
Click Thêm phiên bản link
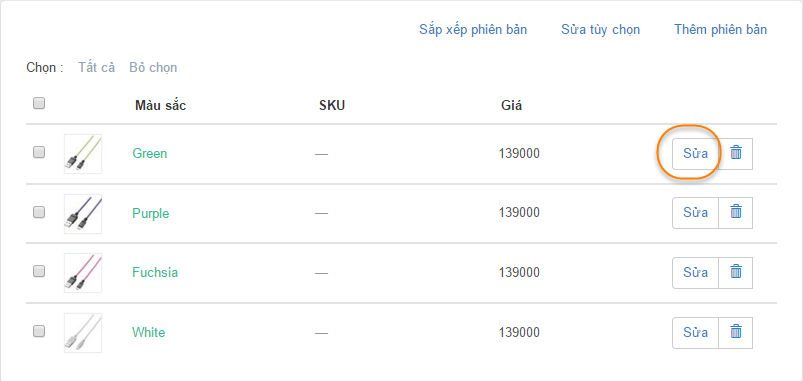tap(721, 29)
